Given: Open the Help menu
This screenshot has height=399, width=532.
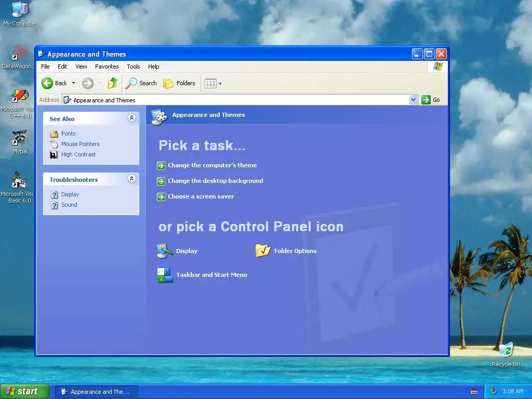Looking at the screenshot, I should coord(153,66).
